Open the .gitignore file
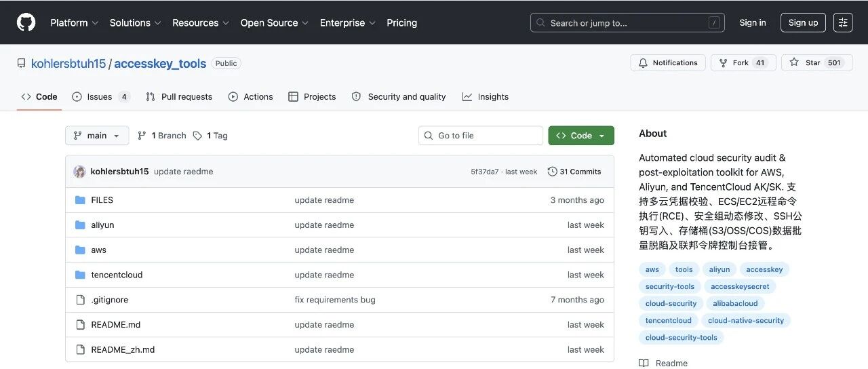This screenshot has width=868, height=369. pyautogui.click(x=110, y=300)
